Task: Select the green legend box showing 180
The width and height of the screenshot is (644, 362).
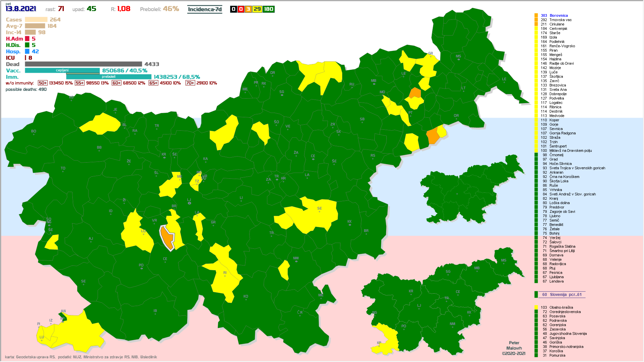Action: pyautogui.click(x=268, y=9)
